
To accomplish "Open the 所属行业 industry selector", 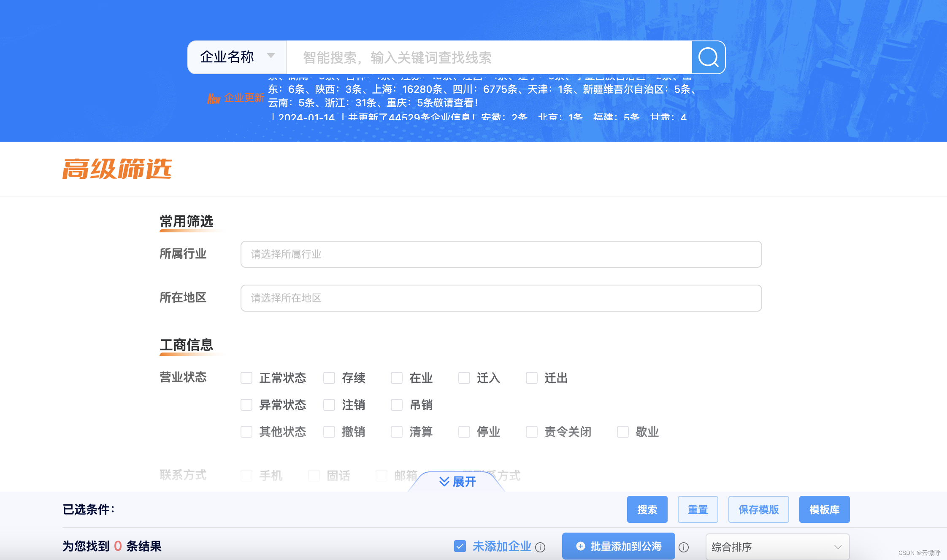I will 501,254.
